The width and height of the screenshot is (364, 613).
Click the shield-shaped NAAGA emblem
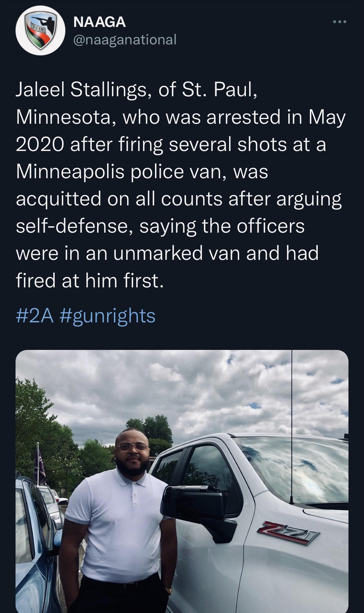coord(39,31)
